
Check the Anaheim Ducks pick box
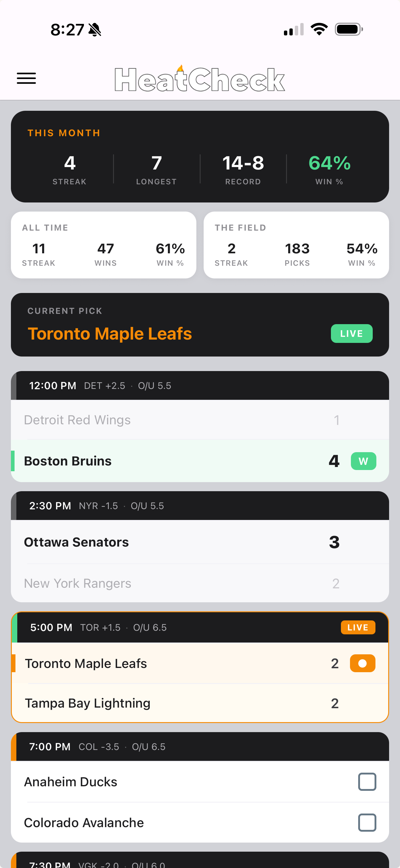tap(367, 782)
